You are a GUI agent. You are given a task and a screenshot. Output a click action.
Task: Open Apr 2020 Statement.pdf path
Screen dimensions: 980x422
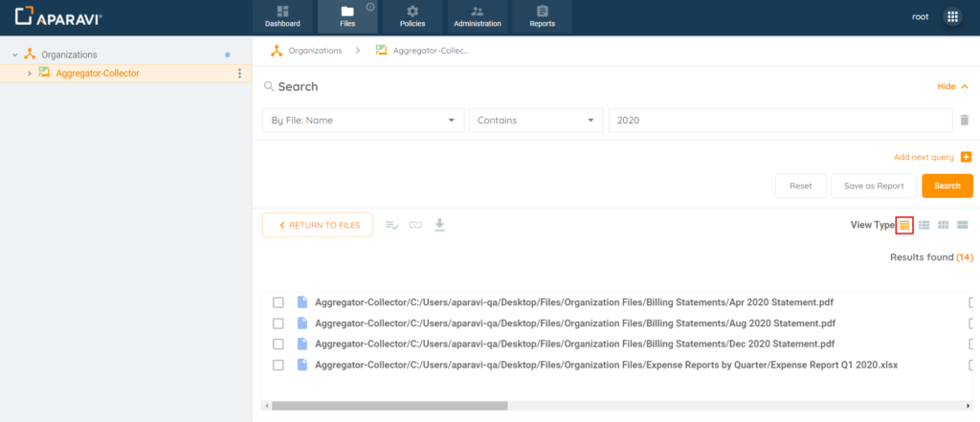[x=574, y=302]
